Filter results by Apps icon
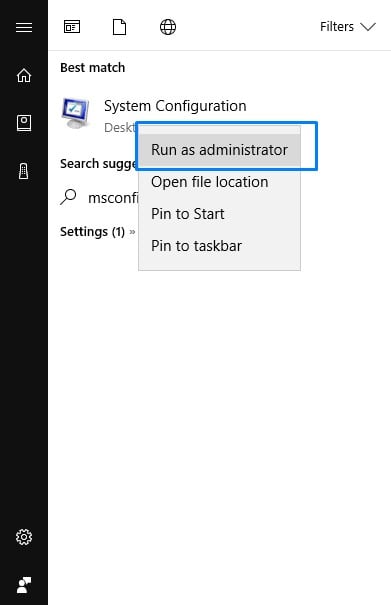 (72, 27)
